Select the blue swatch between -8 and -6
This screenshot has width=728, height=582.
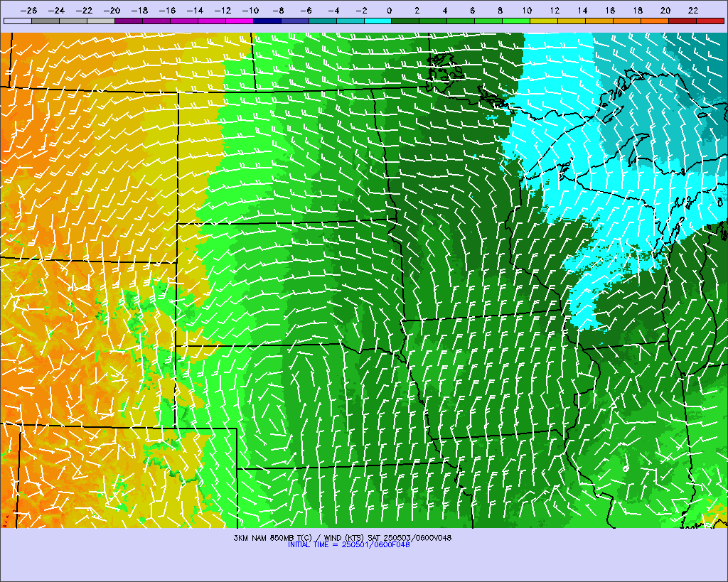coord(295,21)
